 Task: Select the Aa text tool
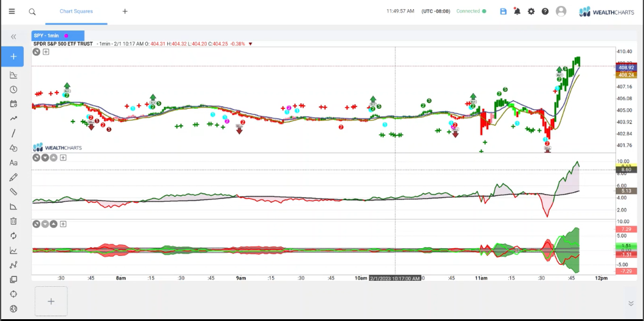click(x=13, y=162)
